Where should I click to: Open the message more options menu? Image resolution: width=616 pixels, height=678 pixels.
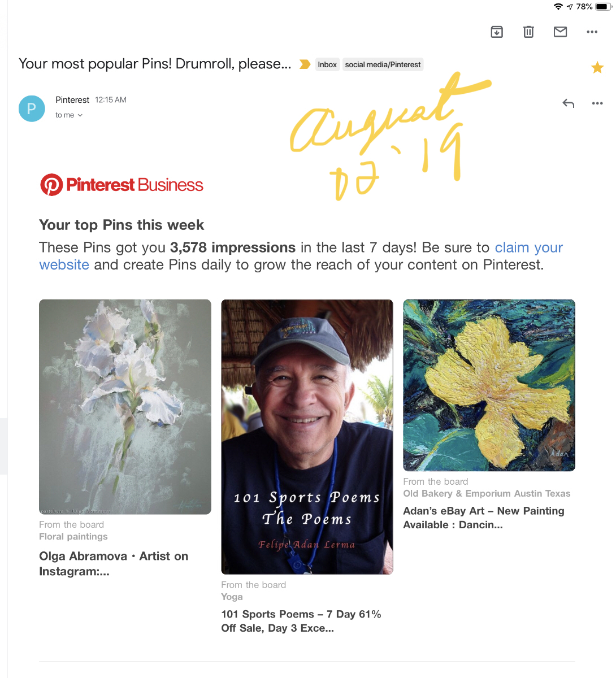click(x=597, y=103)
